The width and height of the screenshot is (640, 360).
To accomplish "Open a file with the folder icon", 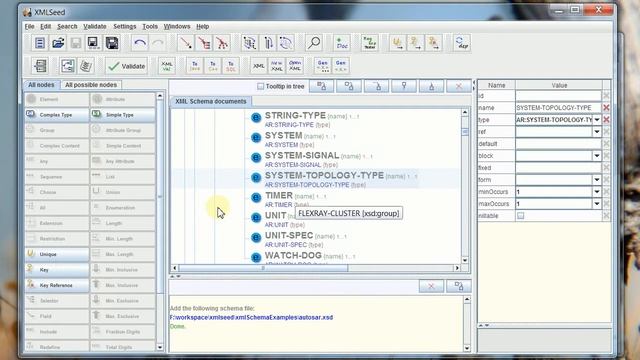I will tap(58, 43).
